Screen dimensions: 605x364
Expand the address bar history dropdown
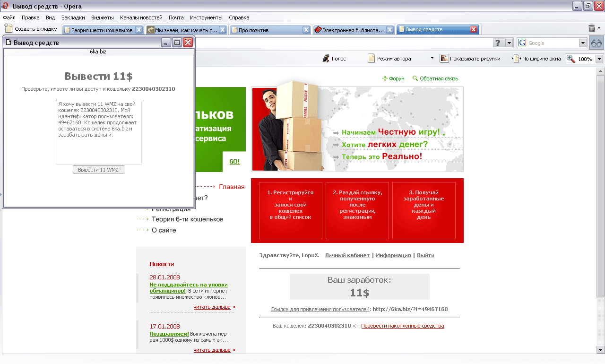coord(509,43)
